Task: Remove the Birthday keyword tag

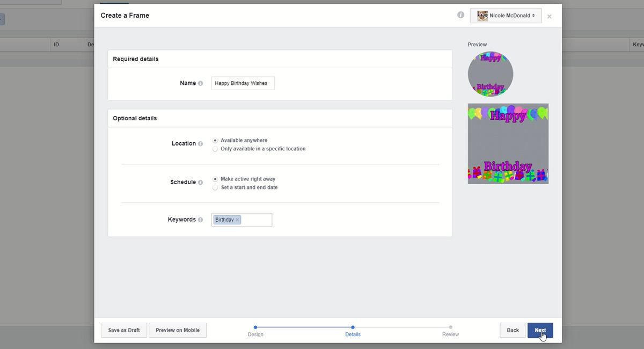Action: click(x=237, y=220)
